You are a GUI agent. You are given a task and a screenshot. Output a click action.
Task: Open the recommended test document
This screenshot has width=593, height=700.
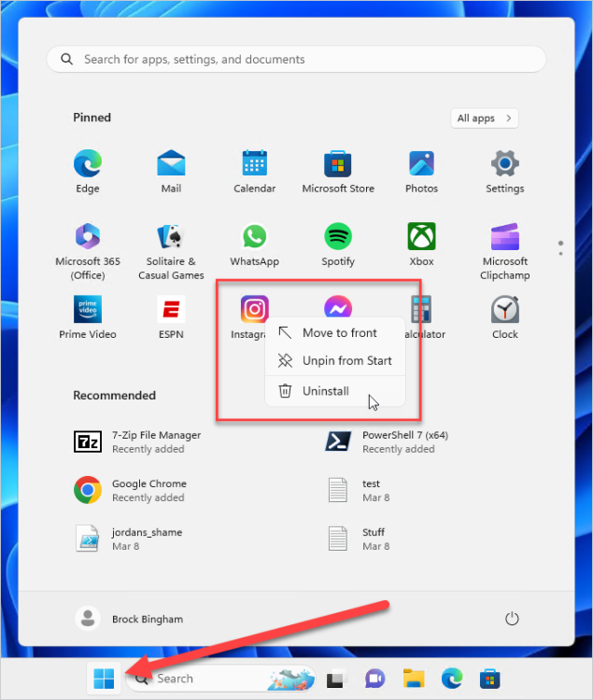point(359,490)
